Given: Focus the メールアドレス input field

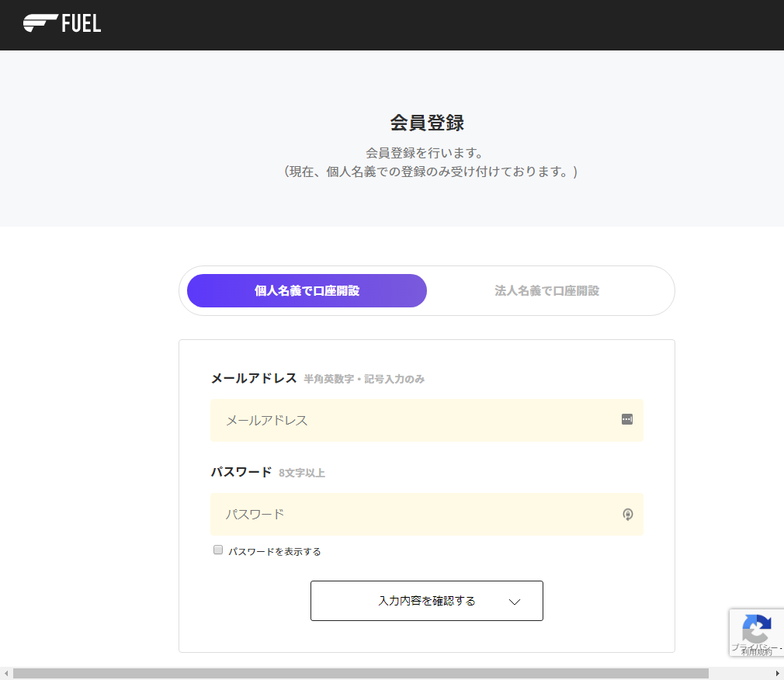Looking at the screenshot, I should point(411,421).
